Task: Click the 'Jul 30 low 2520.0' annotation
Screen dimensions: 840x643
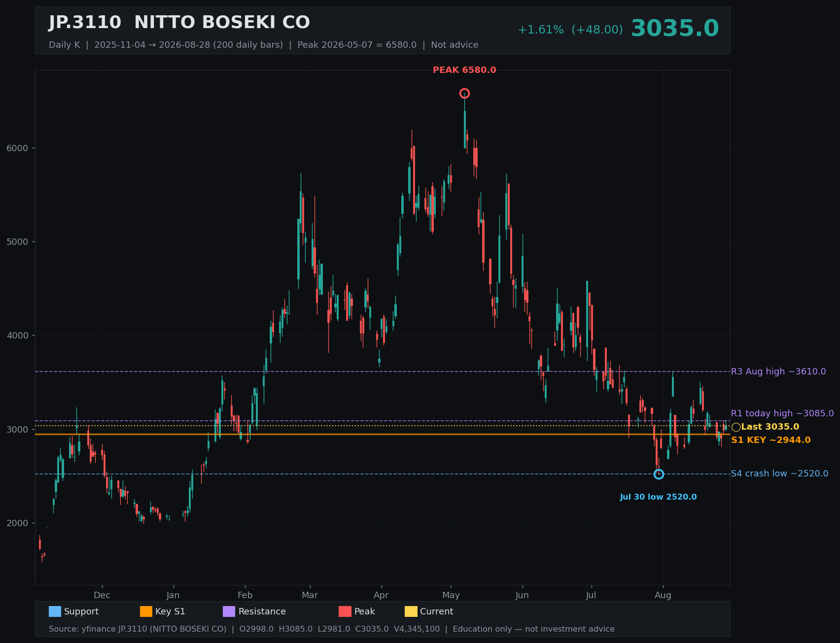Action: click(x=659, y=497)
